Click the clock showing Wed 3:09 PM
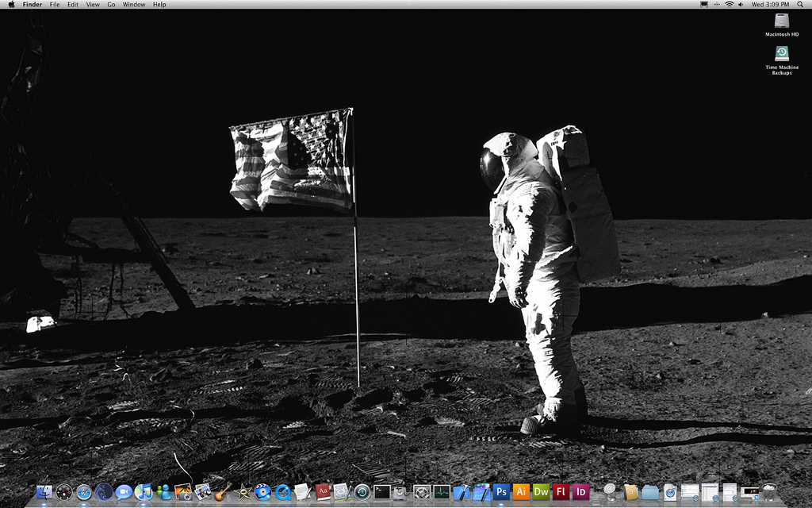The image size is (812, 508). click(770, 5)
